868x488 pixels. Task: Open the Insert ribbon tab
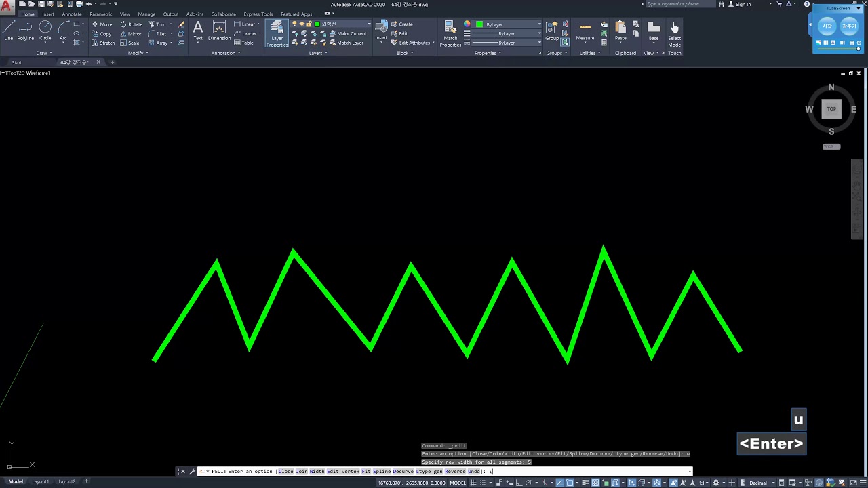pyautogui.click(x=48, y=14)
